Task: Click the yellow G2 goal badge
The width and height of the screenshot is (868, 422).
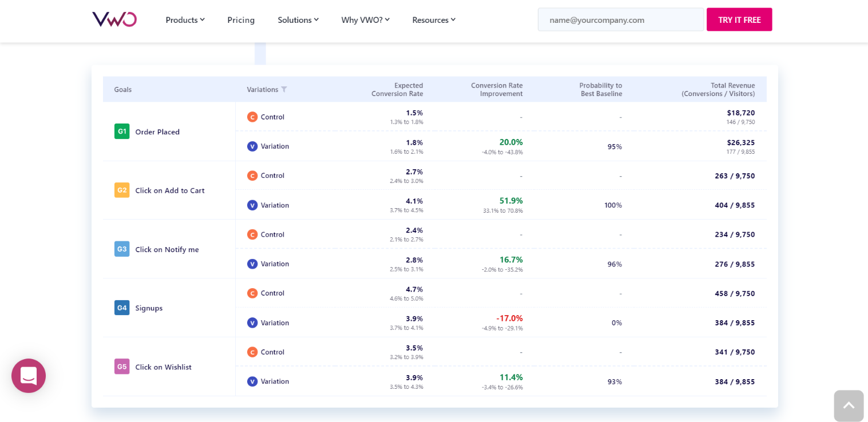Action: [122, 190]
